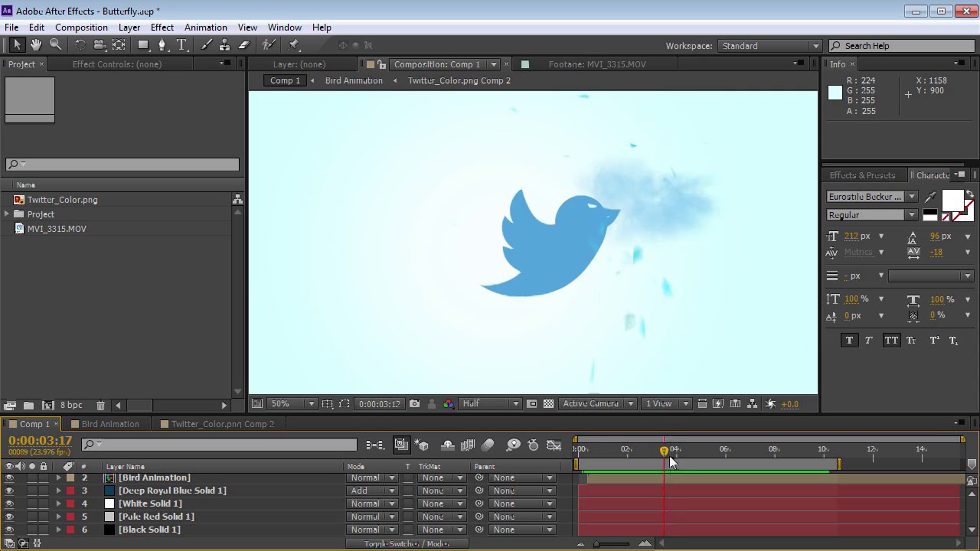Select the MVI_3315.MOV item in Project panel

[x=57, y=229]
